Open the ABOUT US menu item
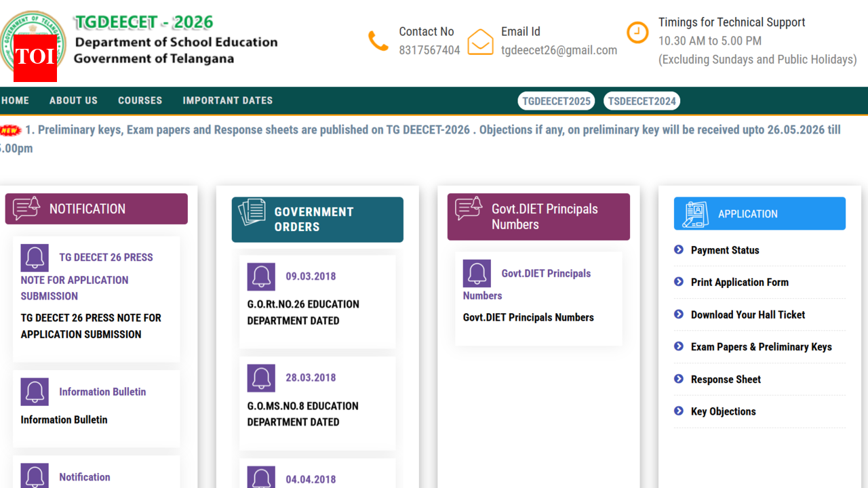Image resolution: width=868 pixels, height=488 pixels. tap(73, 100)
